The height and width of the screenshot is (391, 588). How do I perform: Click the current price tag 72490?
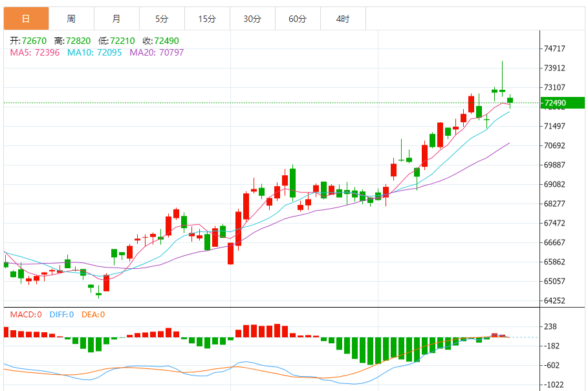tap(563, 103)
